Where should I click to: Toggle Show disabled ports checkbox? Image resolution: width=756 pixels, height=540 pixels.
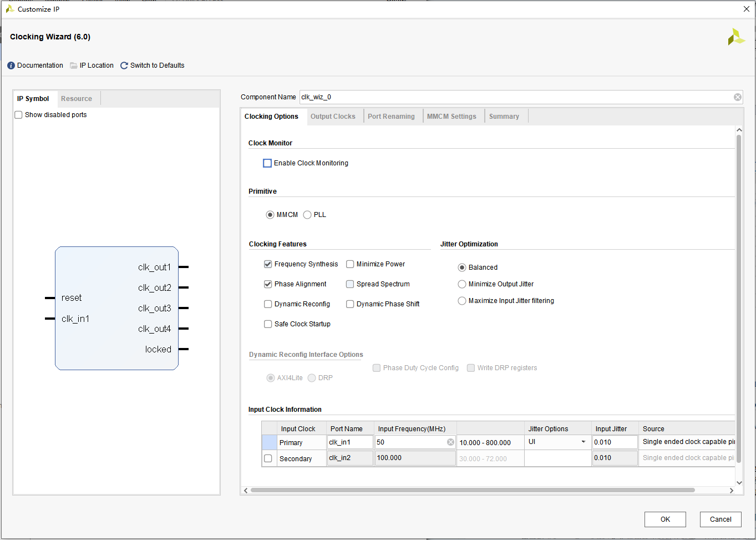pos(18,115)
